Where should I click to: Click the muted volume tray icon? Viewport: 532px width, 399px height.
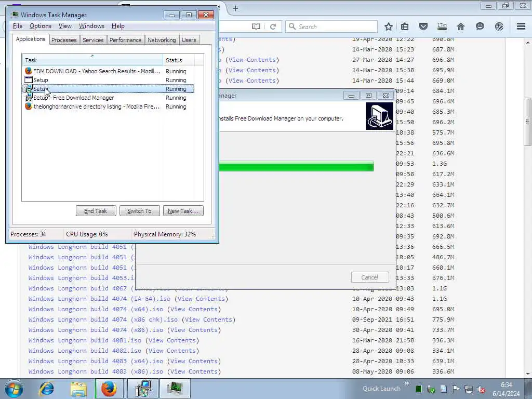tap(481, 389)
